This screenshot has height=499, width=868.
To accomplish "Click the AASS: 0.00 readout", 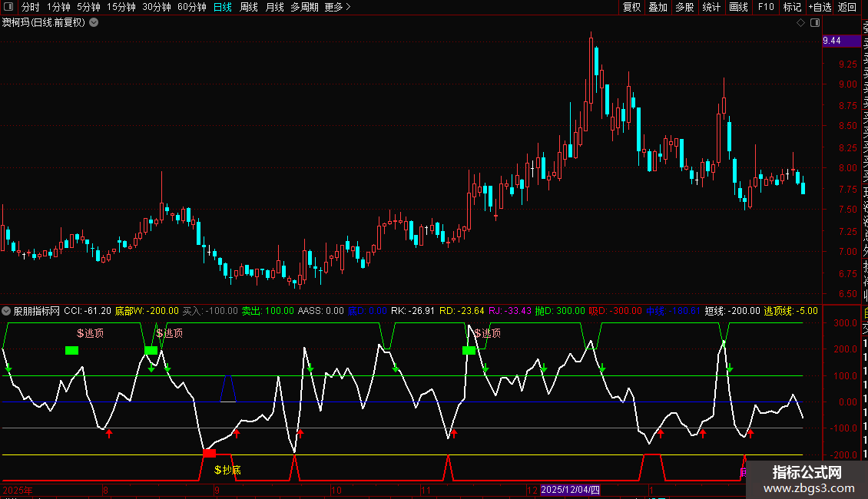I will (x=320, y=311).
